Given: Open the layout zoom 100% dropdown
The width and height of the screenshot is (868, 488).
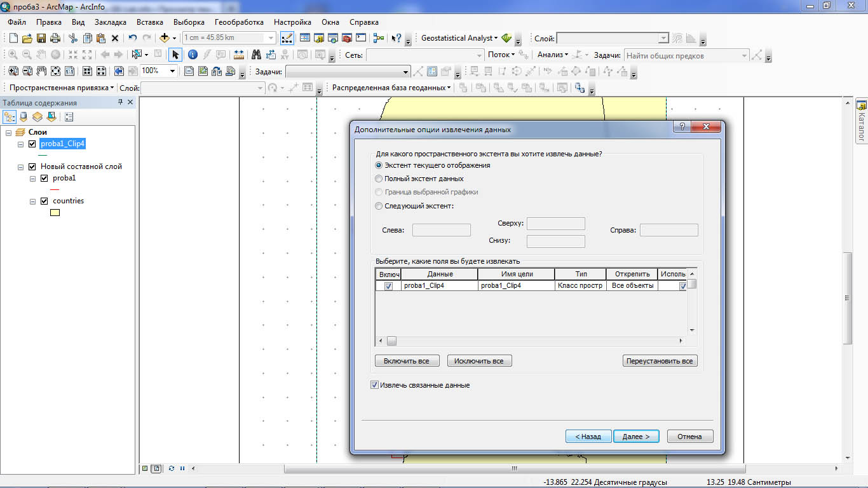Looking at the screenshot, I should point(172,71).
